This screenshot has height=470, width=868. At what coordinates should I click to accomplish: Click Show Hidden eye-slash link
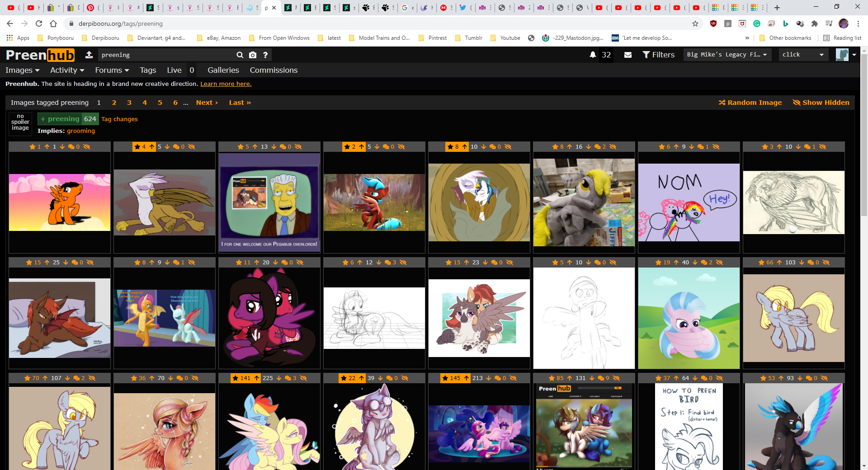click(x=821, y=103)
